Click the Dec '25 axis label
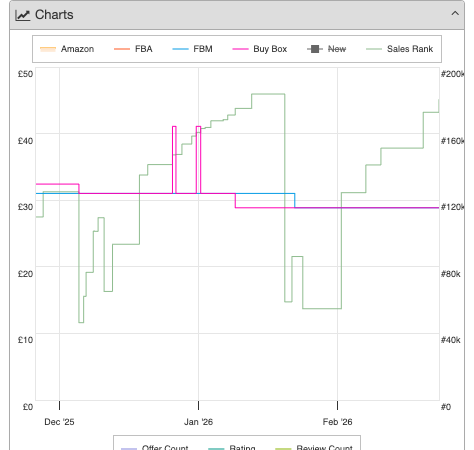 tap(59, 422)
